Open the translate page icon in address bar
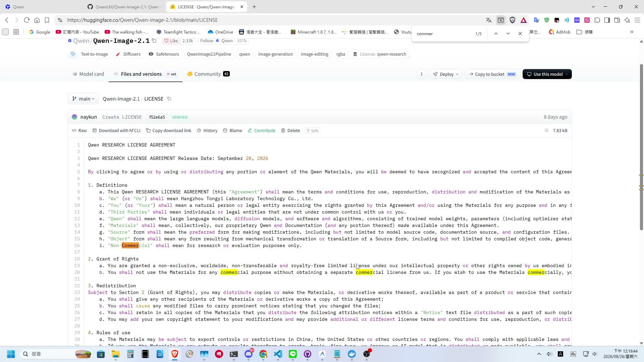Viewport: 644px width, 362px height. click(489, 20)
